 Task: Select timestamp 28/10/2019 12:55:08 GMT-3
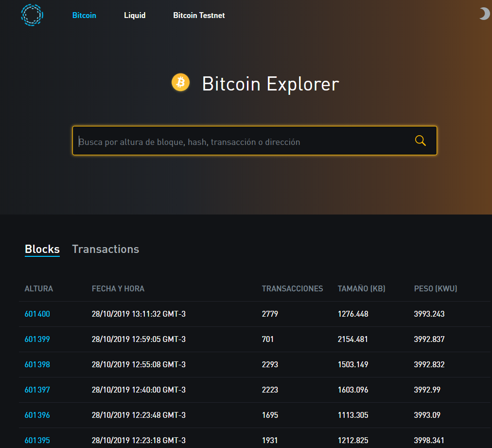139,364
